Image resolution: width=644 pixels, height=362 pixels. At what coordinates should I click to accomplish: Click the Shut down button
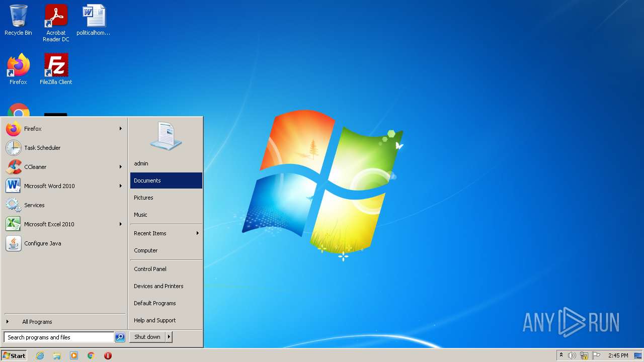(147, 337)
